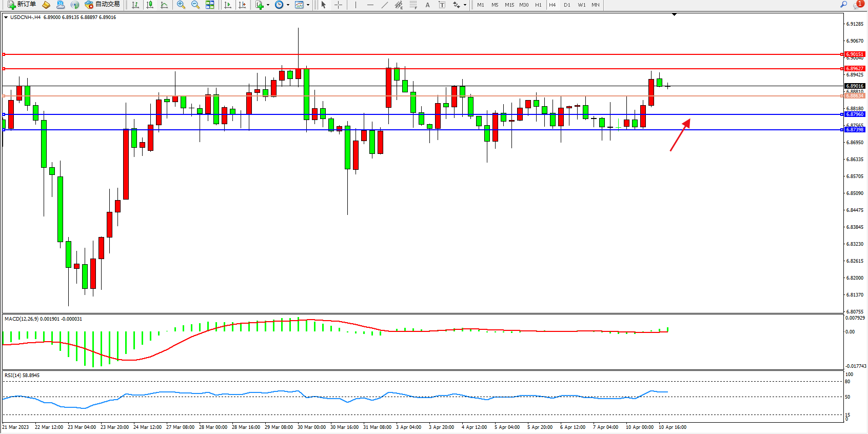Select the trendline drawing tool
The width and height of the screenshot is (868, 434).
(x=384, y=5)
